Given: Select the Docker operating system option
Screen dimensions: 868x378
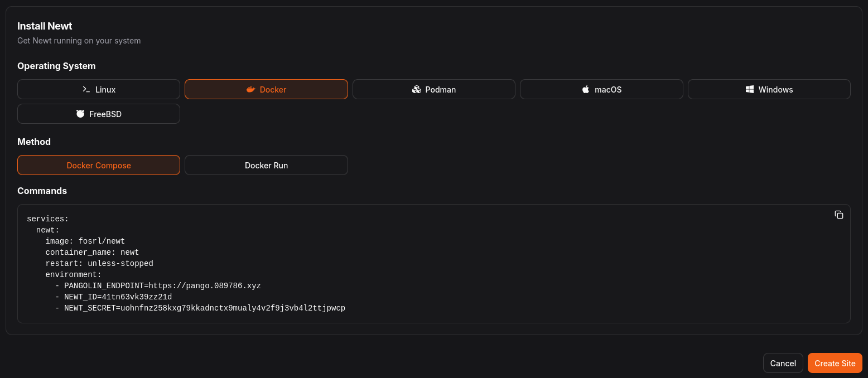Looking at the screenshot, I should coord(266,89).
